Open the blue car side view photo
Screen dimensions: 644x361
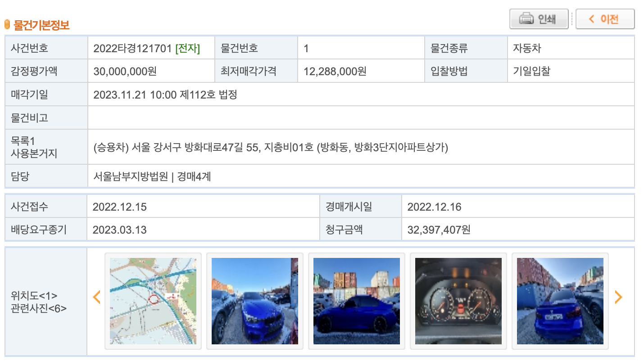357,301
